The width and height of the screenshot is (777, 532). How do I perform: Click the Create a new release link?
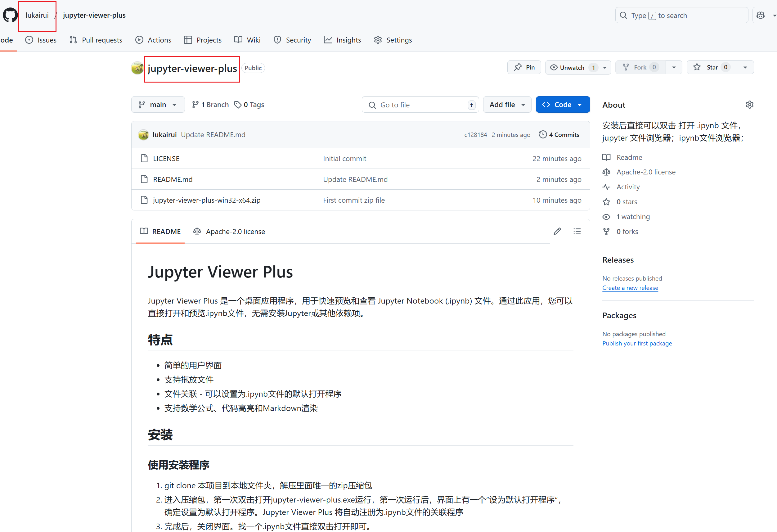point(630,288)
